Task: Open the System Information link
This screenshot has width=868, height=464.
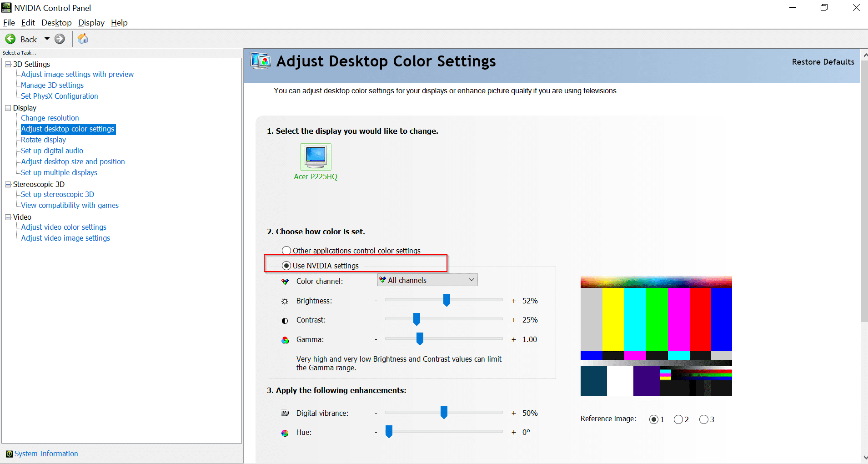Action: 46,454
